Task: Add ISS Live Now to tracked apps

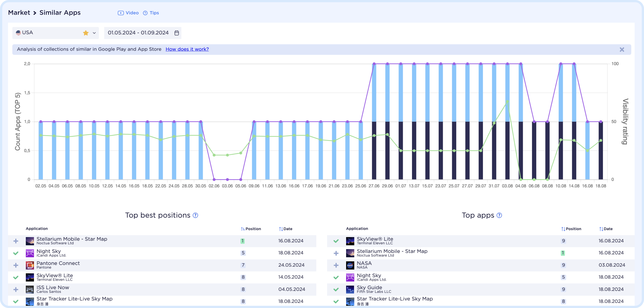Action: coord(16,289)
